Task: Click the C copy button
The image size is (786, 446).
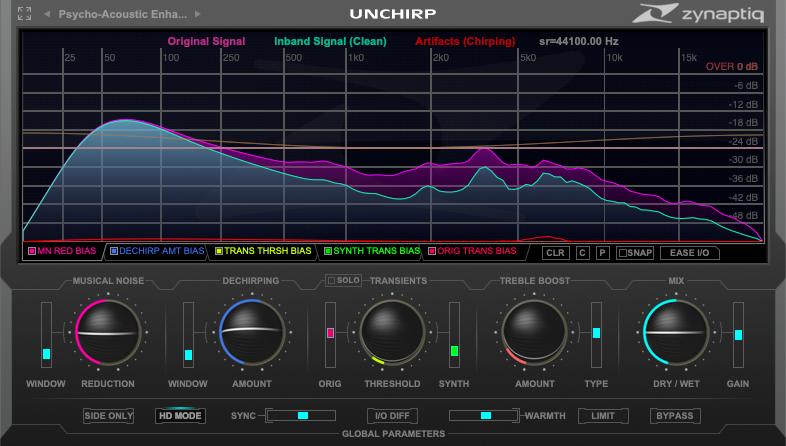Action: point(582,253)
